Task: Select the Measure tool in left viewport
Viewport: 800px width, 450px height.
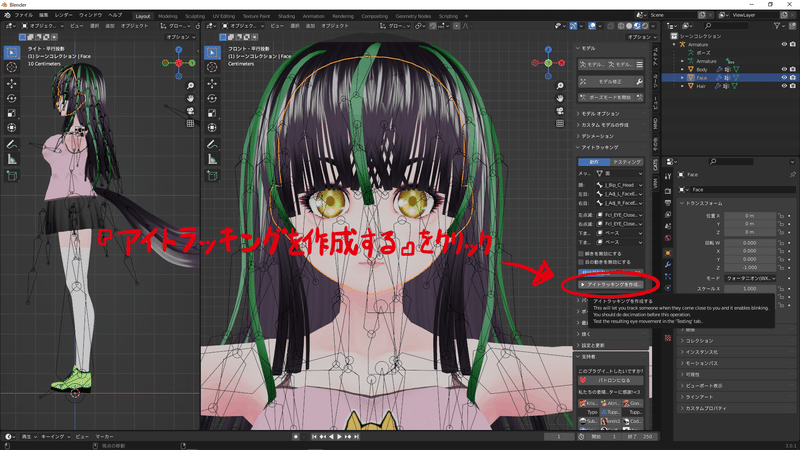Action: coord(12,160)
